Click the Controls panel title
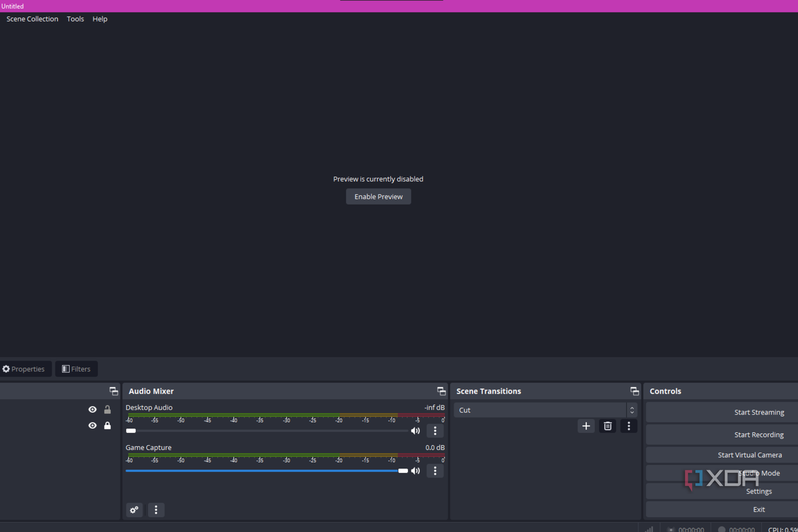The image size is (798, 532). (666, 391)
